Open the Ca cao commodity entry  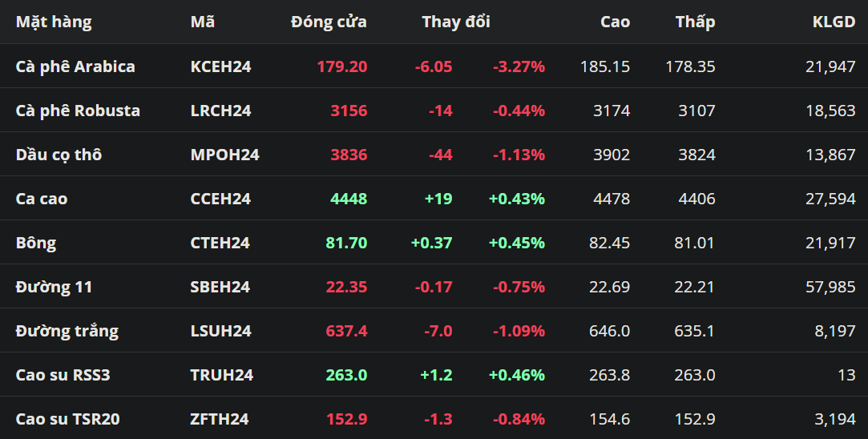pos(42,199)
